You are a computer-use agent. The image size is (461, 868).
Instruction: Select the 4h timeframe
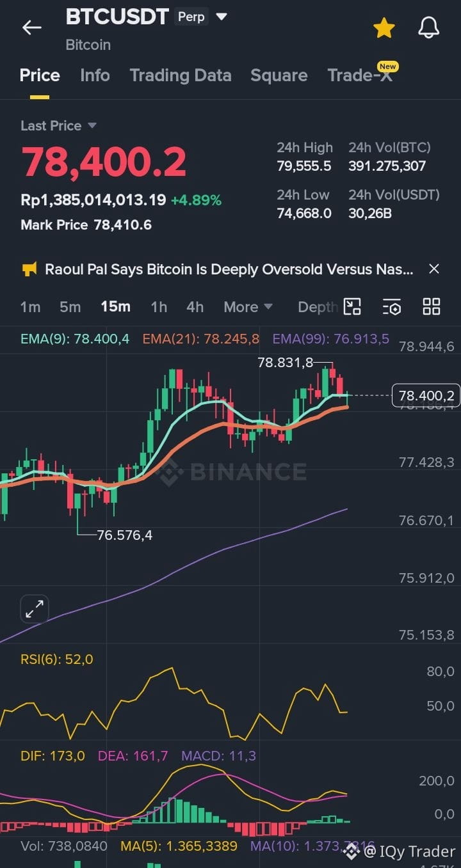(x=195, y=307)
